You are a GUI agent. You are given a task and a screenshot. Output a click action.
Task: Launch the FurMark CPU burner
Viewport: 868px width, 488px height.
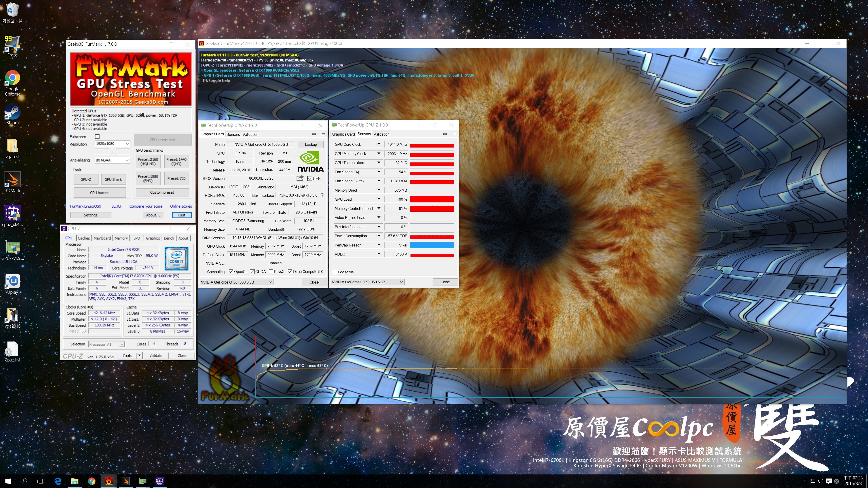point(99,193)
